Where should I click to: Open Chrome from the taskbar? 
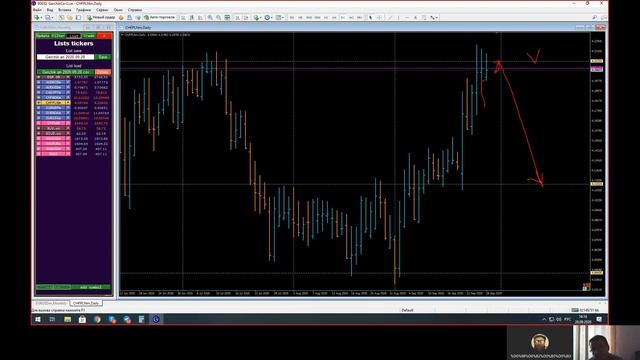point(97,319)
